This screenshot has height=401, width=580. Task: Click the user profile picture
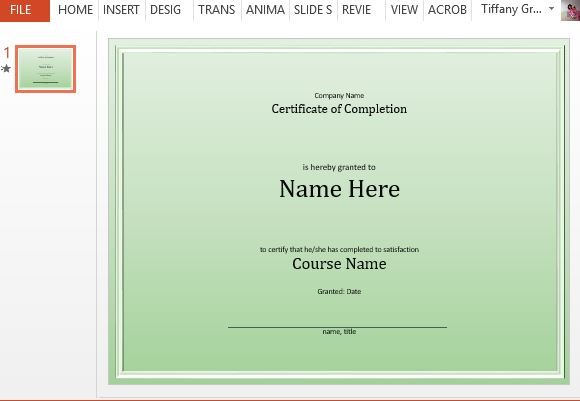[570, 10]
